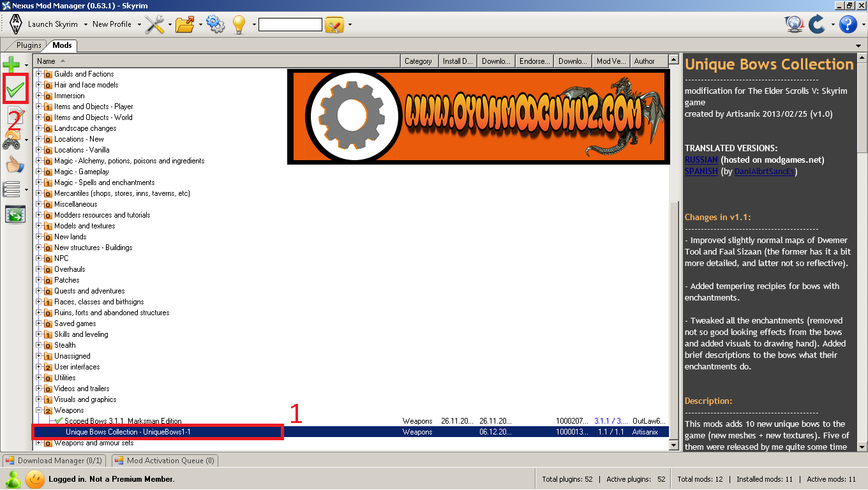Screen dimensions: 868x490
Task: Sort by the Category column header
Action: pos(419,61)
